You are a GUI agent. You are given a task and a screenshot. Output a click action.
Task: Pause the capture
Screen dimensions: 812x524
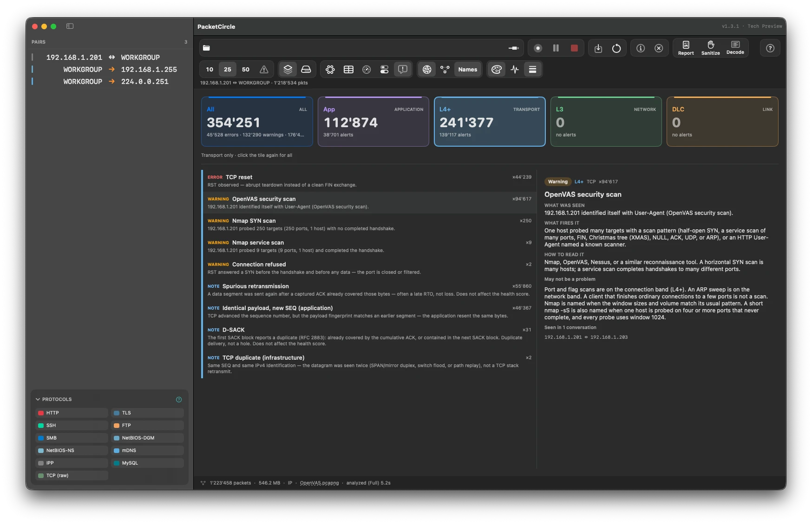[x=556, y=48]
